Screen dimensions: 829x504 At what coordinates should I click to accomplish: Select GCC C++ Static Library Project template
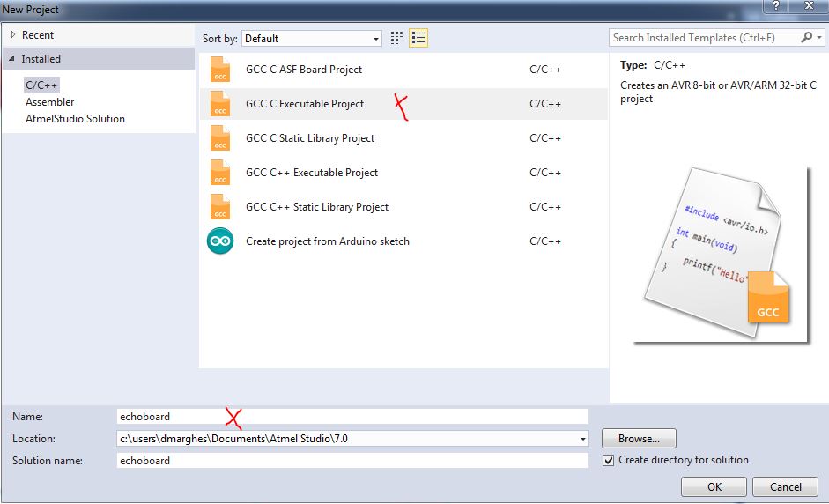(x=403, y=207)
